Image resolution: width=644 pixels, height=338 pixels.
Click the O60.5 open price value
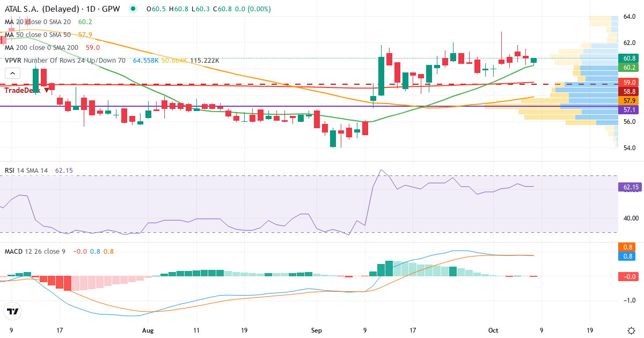(156, 9)
